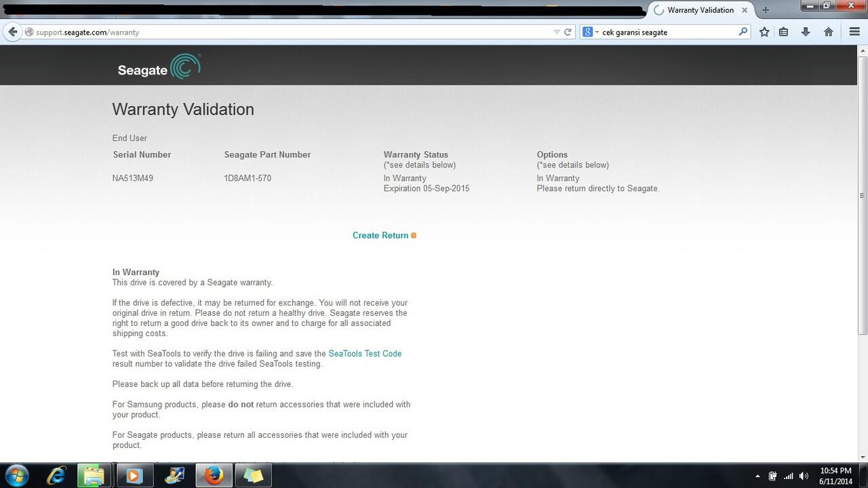Open the Firefox hamburger menu
This screenshot has width=868, height=488.
tap(854, 32)
